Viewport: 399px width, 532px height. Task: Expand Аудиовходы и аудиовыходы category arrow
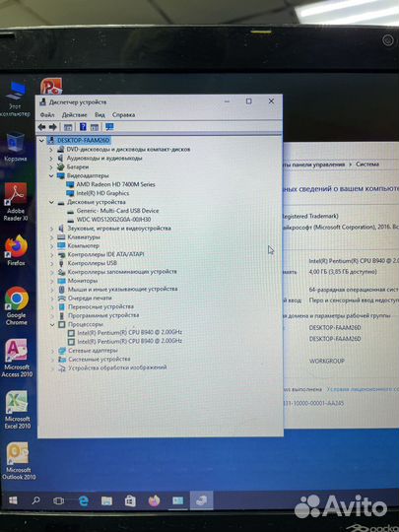51,158
